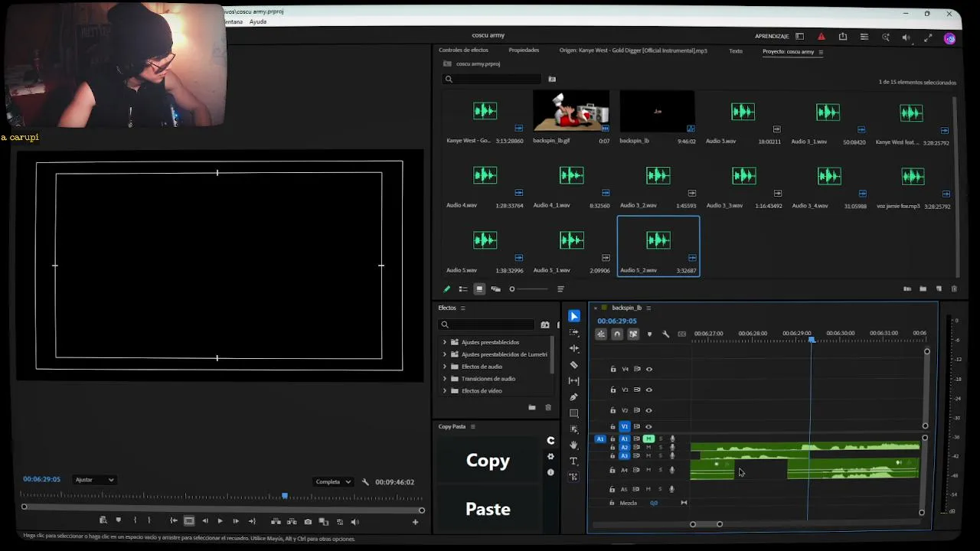Click the project thumbnail size zoom slider
The image size is (980, 551).
pos(528,289)
